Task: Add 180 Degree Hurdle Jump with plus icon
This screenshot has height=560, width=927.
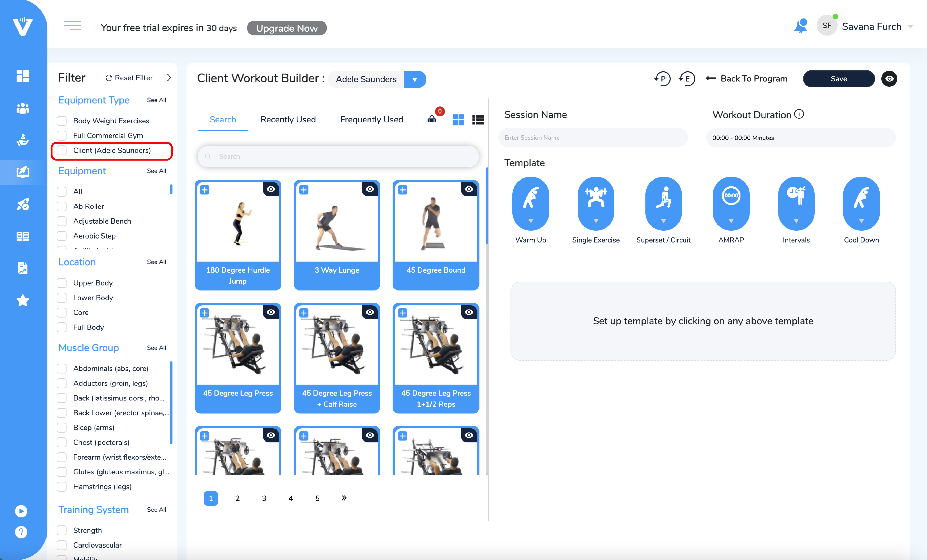Action: (x=205, y=190)
